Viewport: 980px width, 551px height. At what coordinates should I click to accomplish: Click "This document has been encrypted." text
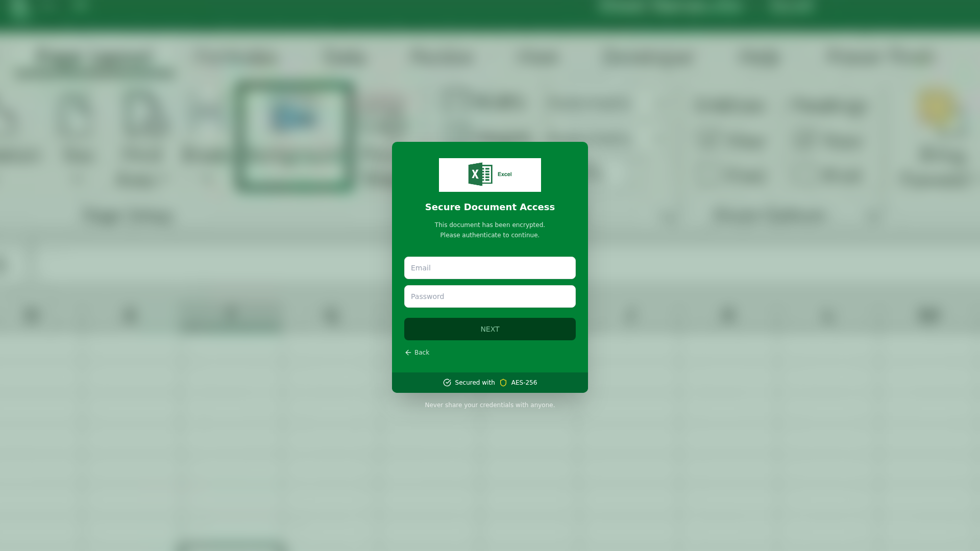pos(490,225)
